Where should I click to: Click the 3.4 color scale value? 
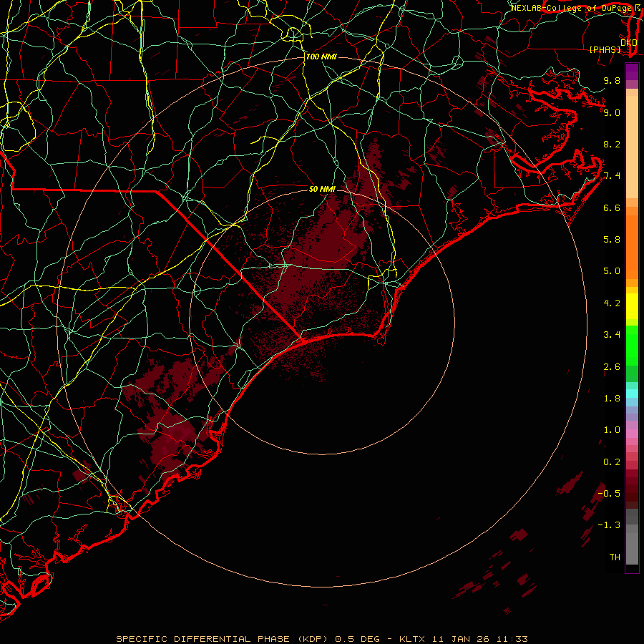(612, 335)
